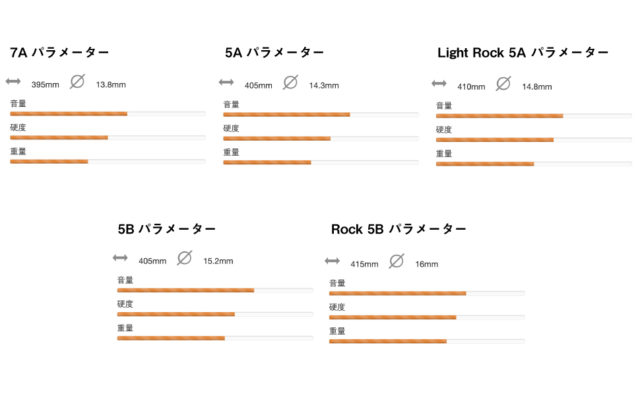Click the 405mm length value under 5B
Screen dimensions: 640x396
[x=152, y=261]
